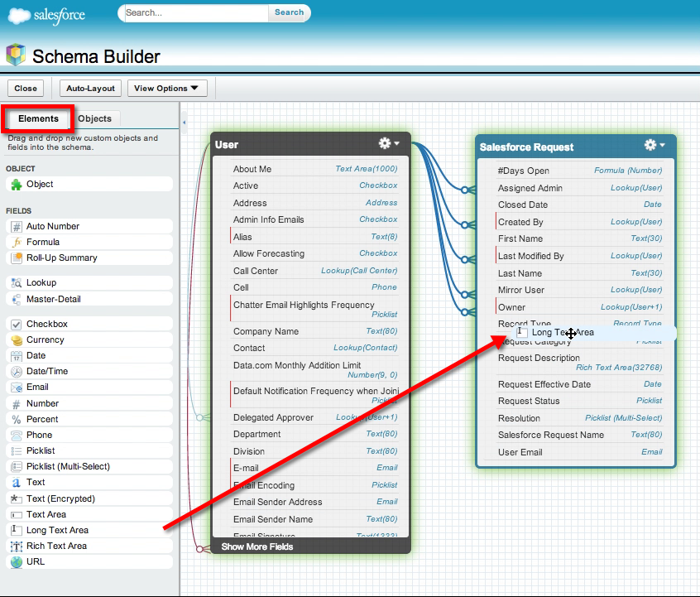The image size is (700, 597).
Task: Open the Salesforce Request gear menu
Action: point(654,145)
